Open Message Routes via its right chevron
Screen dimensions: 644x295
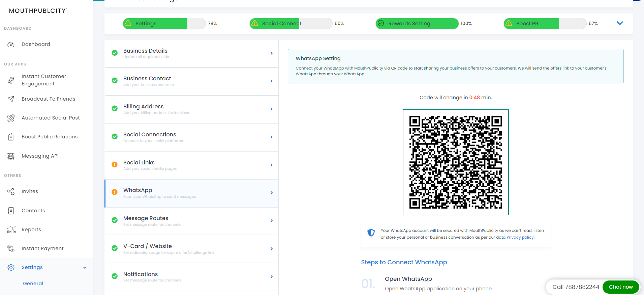coord(272,221)
